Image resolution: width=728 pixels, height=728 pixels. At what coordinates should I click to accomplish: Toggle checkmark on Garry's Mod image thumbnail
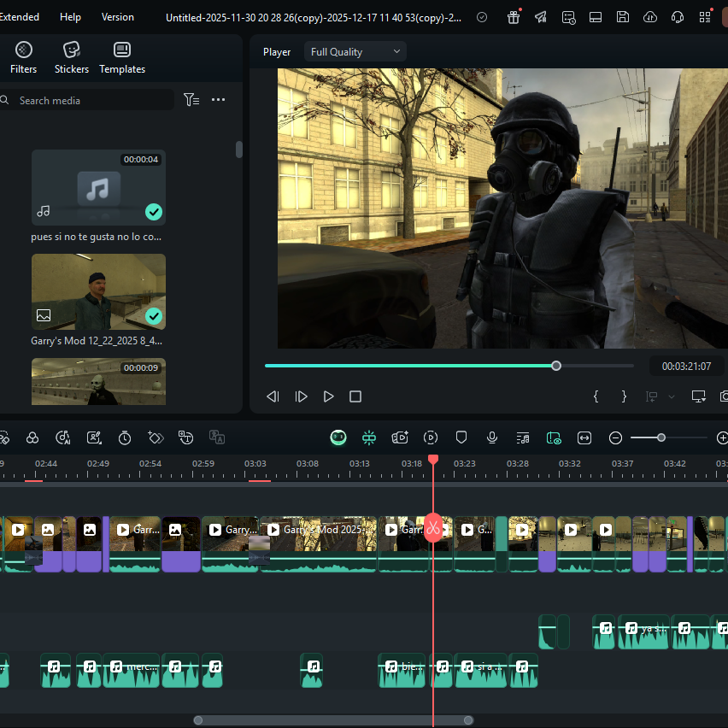[x=154, y=316]
